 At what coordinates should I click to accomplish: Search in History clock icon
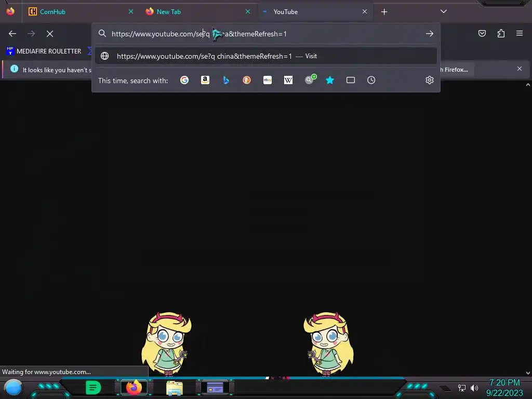371,80
